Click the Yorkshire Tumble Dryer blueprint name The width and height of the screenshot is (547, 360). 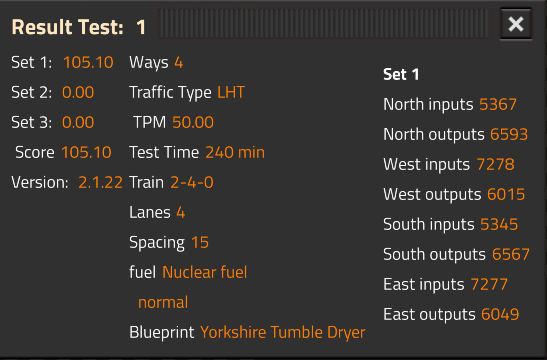click(283, 332)
